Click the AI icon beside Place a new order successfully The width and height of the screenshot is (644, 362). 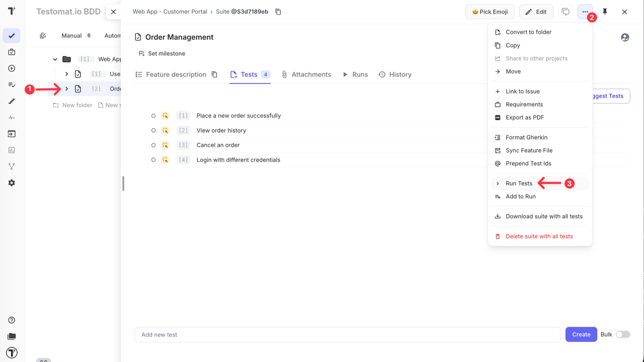165,116
